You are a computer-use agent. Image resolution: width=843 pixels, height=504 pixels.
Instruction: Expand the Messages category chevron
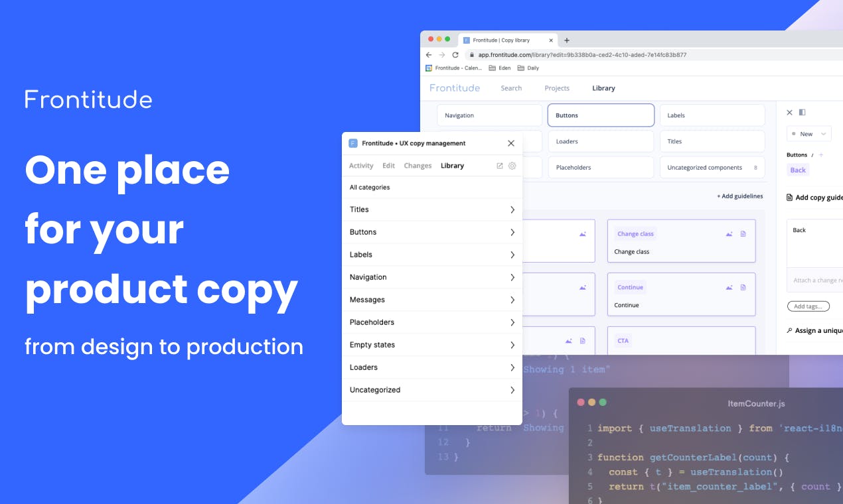[512, 300]
